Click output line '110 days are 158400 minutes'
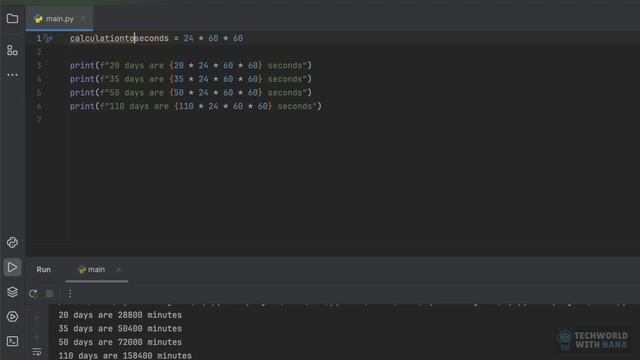The height and width of the screenshot is (360, 640). (125, 356)
